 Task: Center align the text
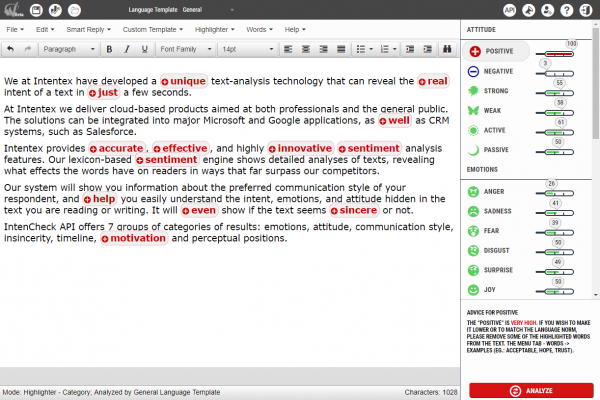coord(305,49)
